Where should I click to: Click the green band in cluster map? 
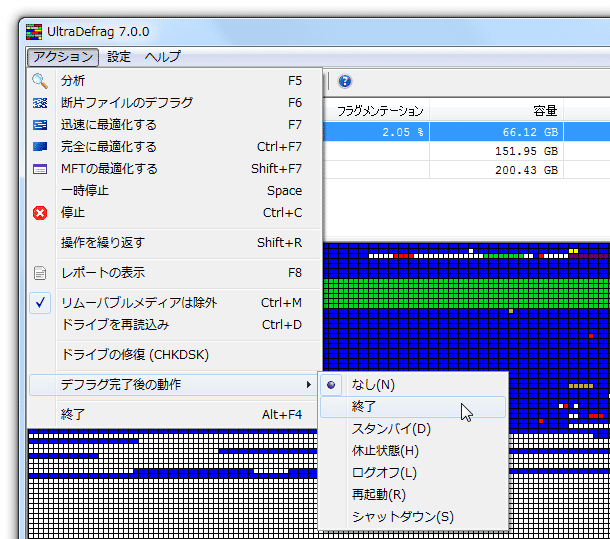tap(466, 294)
